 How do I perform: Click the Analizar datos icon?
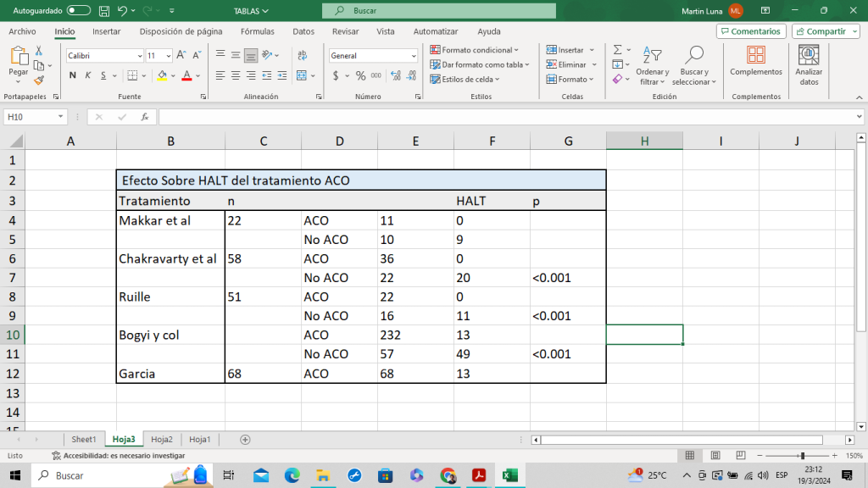pyautogui.click(x=809, y=56)
